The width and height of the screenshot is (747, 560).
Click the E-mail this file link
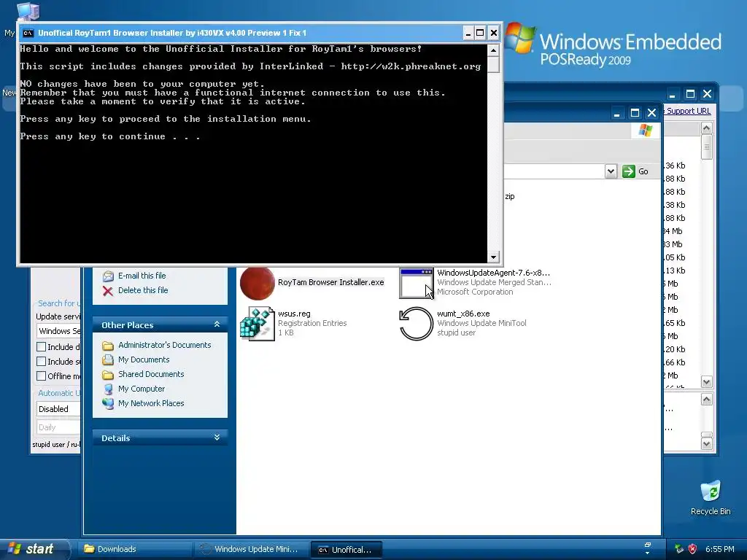[142, 276]
